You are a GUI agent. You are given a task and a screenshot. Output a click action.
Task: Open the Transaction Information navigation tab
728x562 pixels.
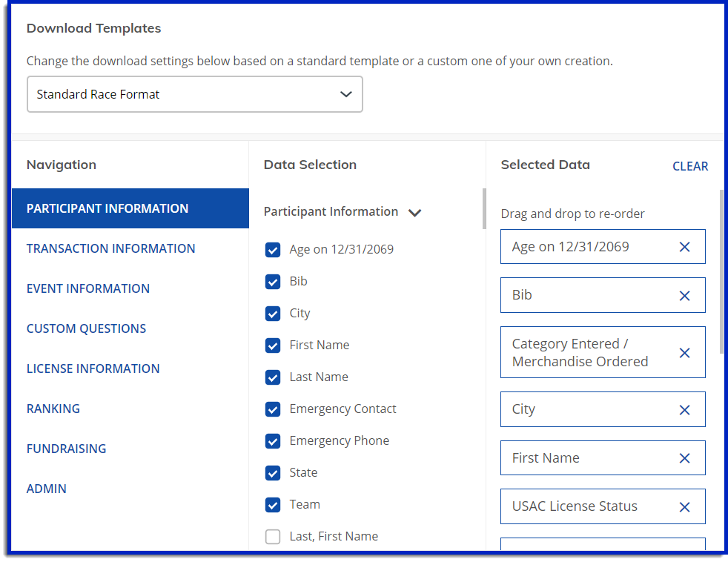(x=110, y=248)
